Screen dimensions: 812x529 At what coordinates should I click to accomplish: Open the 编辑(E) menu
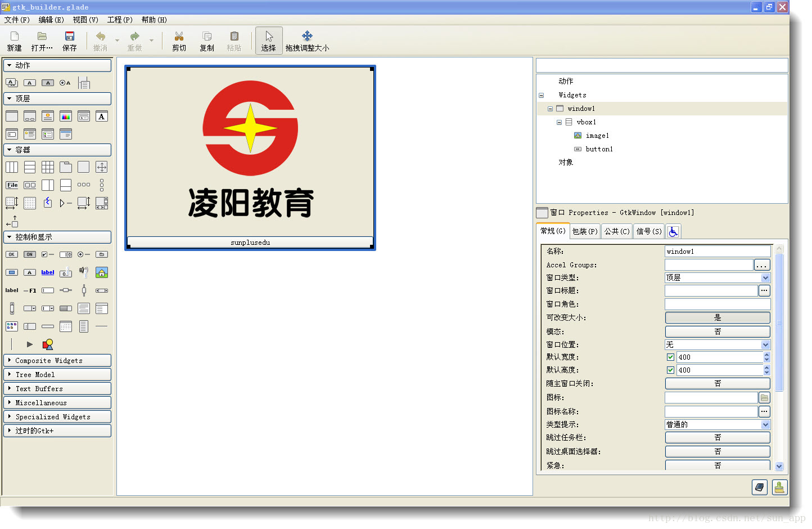[51, 20]
